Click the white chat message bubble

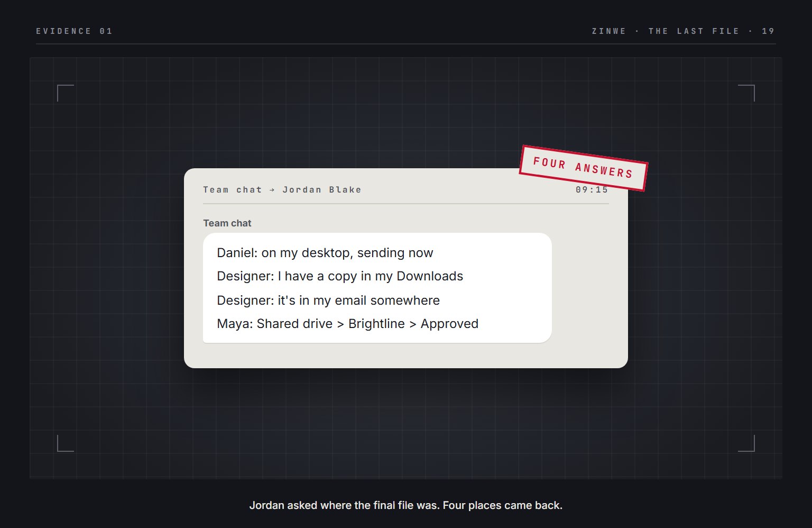point(377,288)
